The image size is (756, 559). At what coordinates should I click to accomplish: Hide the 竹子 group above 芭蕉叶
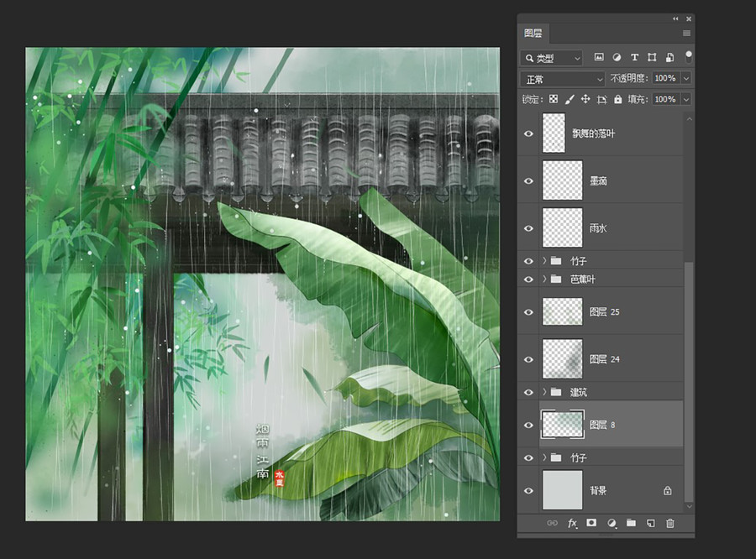(x=528, y=261)
